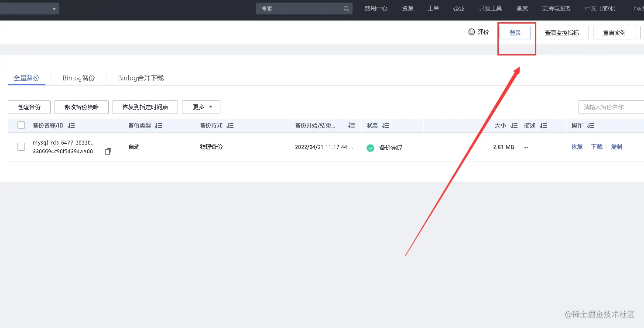The image size is (644, 328).
Task: Open 费用中心 in top navigation
Action: click(376, 8)
